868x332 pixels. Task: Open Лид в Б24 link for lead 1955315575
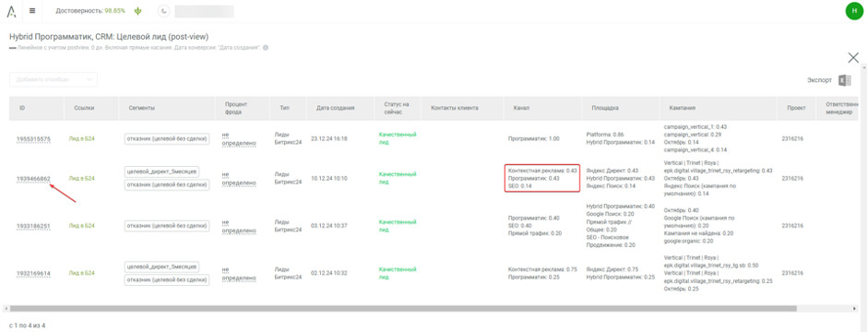tap(81, 139)
